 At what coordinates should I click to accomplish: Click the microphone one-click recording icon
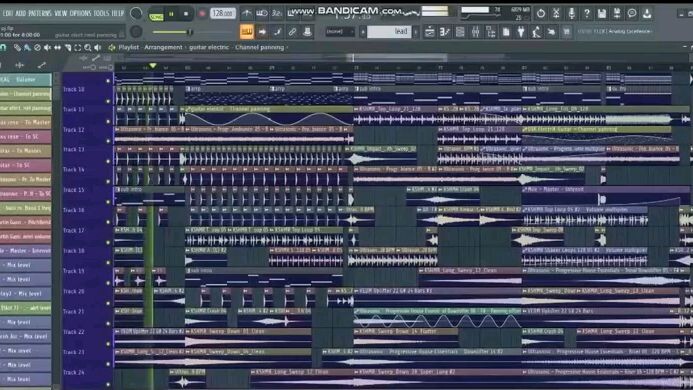pos(571,14)
